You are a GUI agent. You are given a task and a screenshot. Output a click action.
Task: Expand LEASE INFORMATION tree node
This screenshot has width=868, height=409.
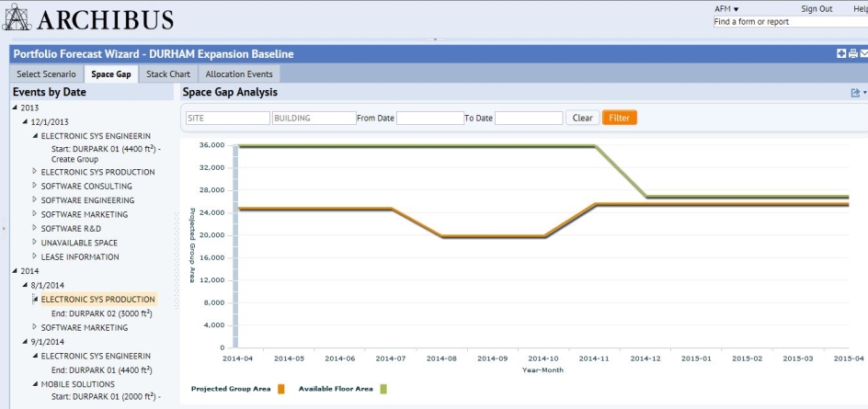[35, 256]
